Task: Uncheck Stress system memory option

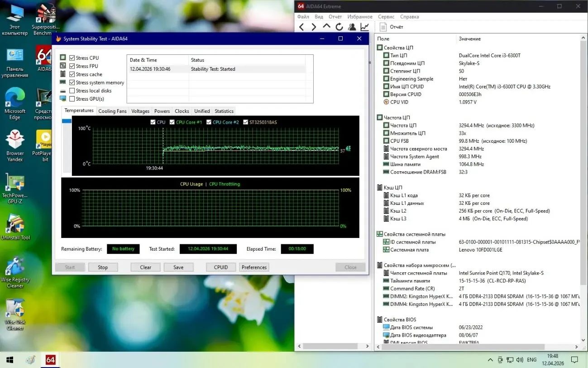Action: pyautogui.click(x=72, y=82)
